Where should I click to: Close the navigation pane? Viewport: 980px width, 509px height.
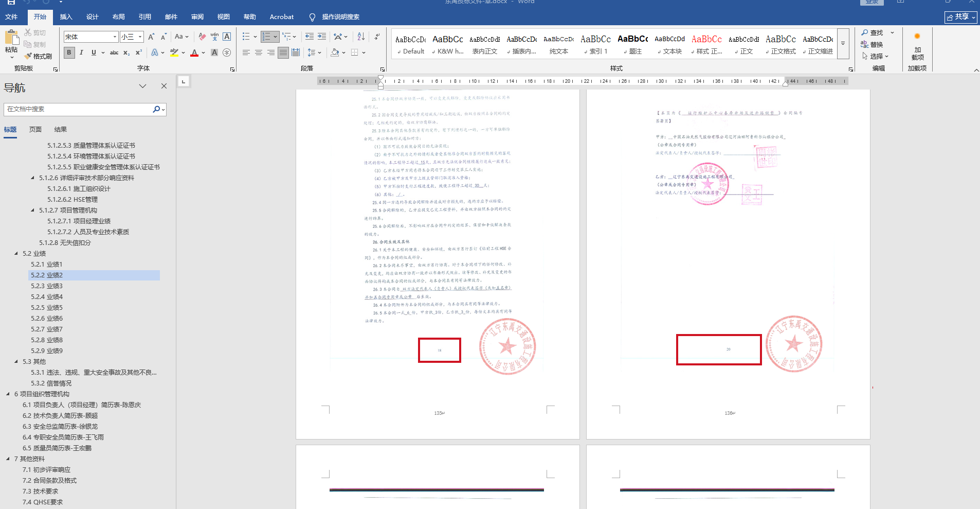tap(164, 86)
